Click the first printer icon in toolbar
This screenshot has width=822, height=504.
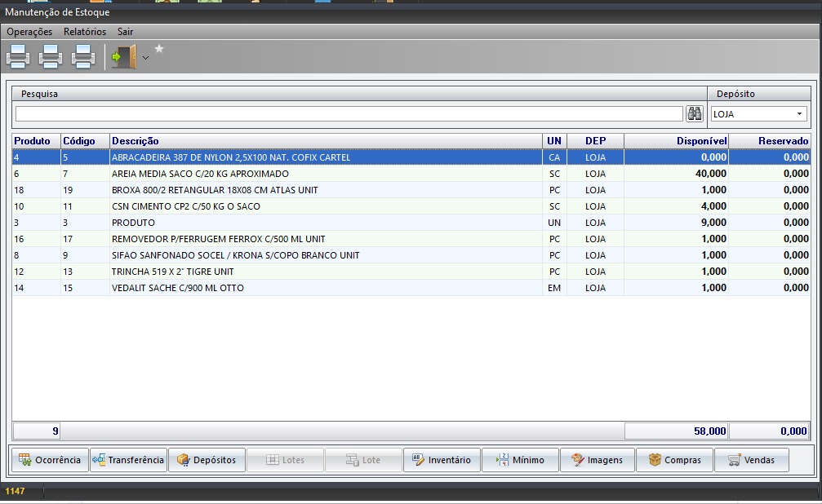[18, 57]
